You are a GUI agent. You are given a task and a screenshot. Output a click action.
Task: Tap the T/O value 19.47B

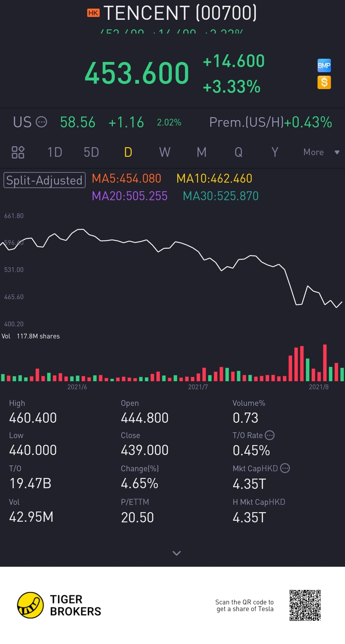(30, 483)
